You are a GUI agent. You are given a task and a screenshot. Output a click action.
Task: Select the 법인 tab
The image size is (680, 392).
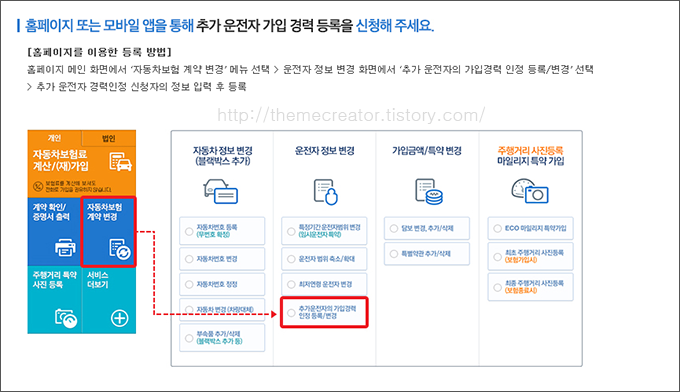[x=109, y=138]
